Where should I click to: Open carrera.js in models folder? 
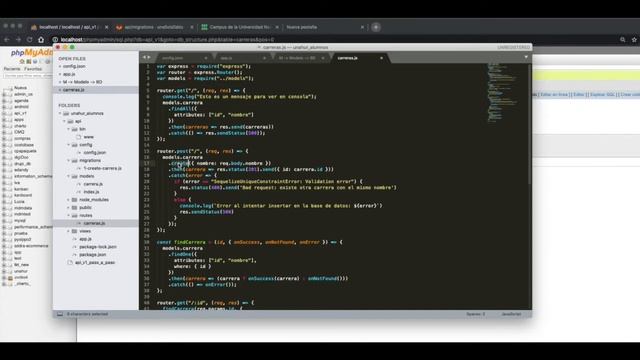point(93,184)
